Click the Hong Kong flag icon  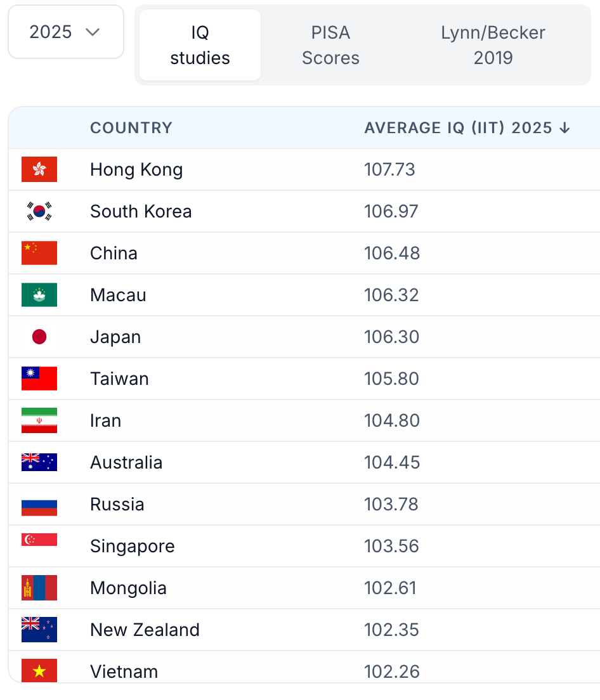pos(39,169)
